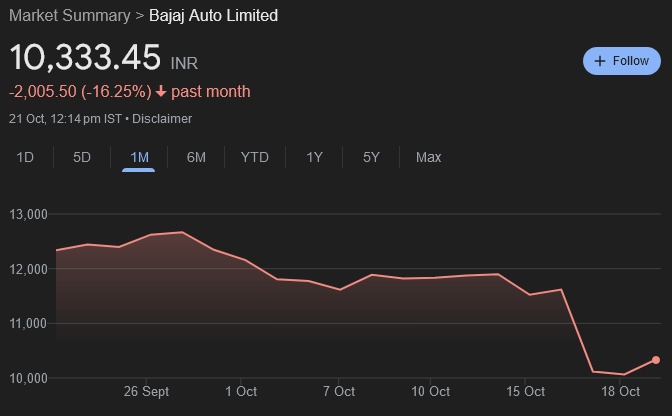Click the plus icon in Follow button

(600, 61)
